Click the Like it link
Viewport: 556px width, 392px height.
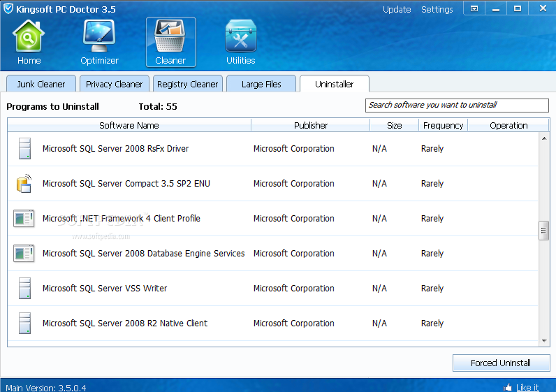pos(527,387)
